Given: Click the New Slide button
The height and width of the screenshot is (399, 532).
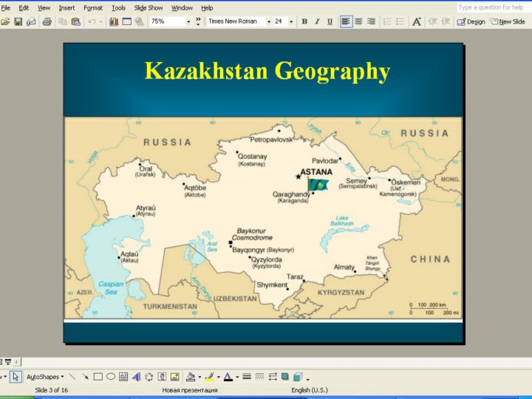Looking at the screenshot, I should click(508, 22).
